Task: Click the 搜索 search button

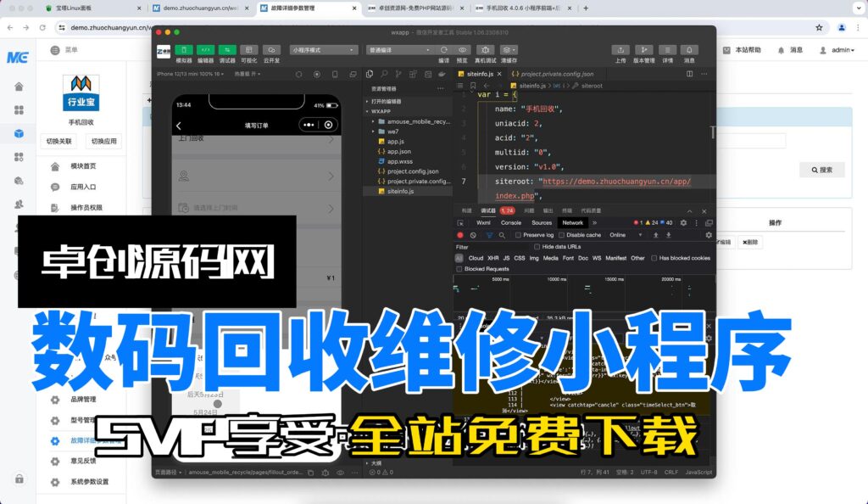Action: (822, 170)
